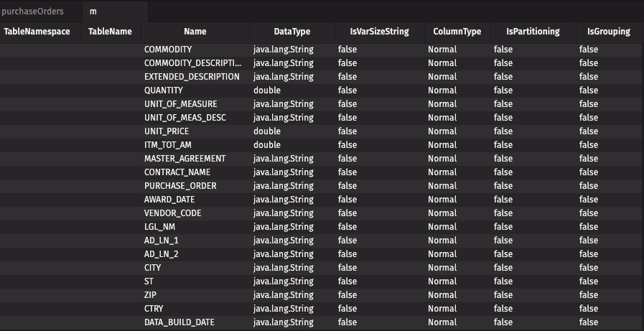This screenshot has width=644, height=331.
Task: Click the TableName column header
Action: [111, 32]
